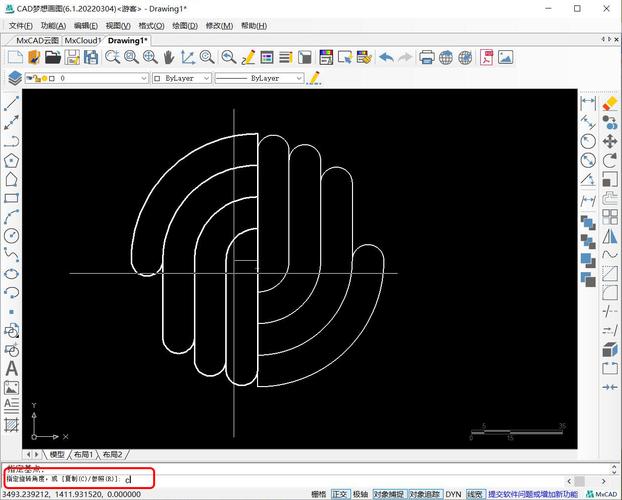Open the Layer manager icon

(x=14, y=77)
